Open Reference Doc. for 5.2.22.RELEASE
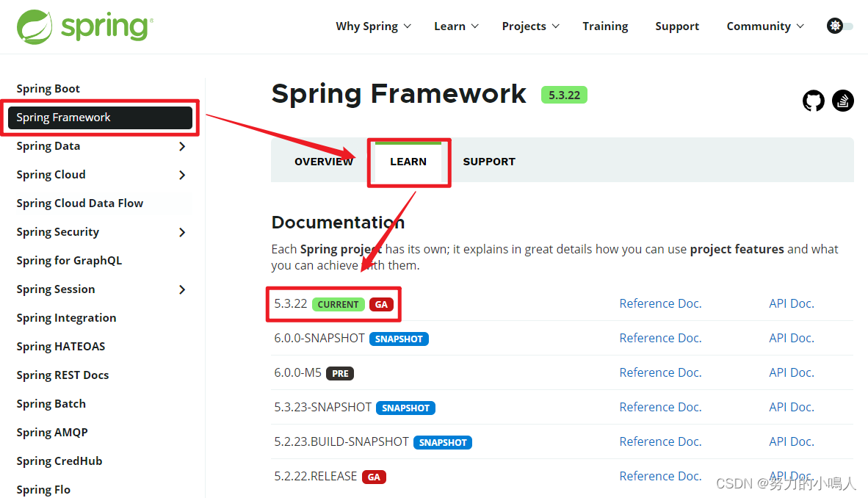The image size is (868, 498). coord(660,477)
